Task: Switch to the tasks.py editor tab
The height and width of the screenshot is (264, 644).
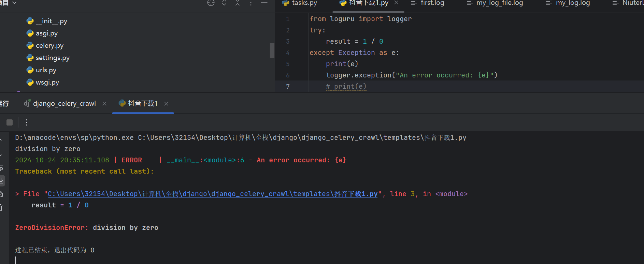Action: click(300, 3)
